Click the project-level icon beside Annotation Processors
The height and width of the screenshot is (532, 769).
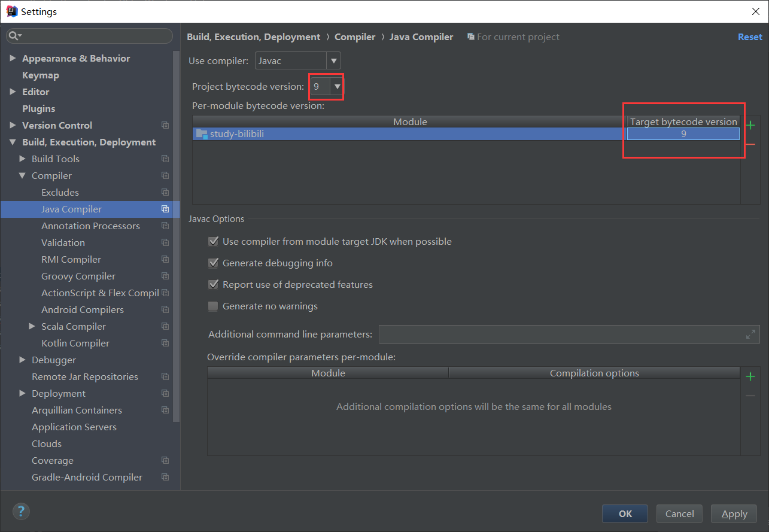point(165,226)
